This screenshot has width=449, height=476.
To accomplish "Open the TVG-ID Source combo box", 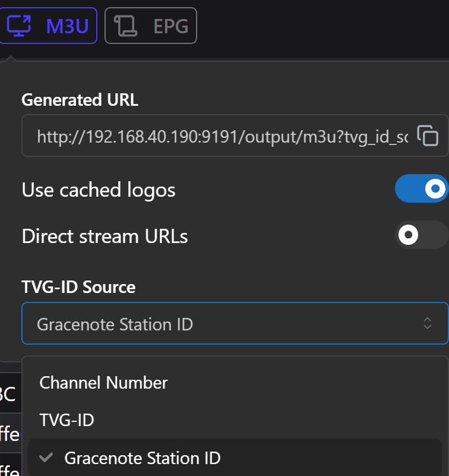I will coord(226,324).
